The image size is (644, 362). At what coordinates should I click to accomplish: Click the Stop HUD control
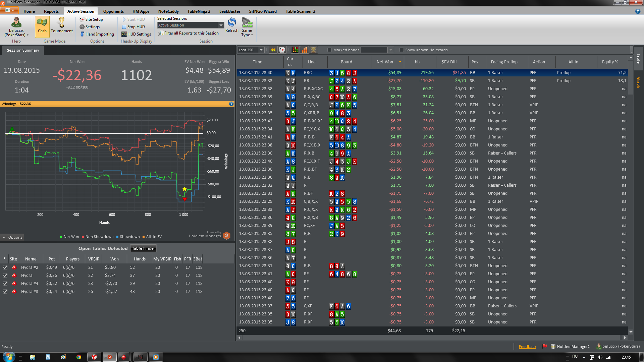click(133, 27)
